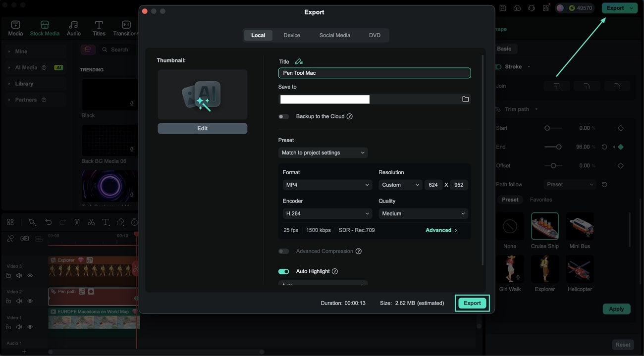Image resolution: width=644 pixels, height=356 pixels.
Task: Switch to the Social Media export tab
Action: pyautogui.click(x=334, y=35)
